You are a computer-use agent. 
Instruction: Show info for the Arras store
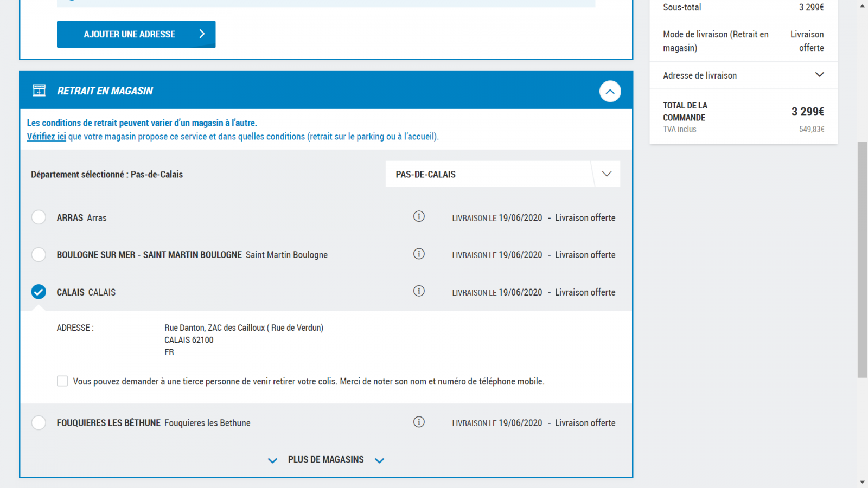tap(419, 216)
